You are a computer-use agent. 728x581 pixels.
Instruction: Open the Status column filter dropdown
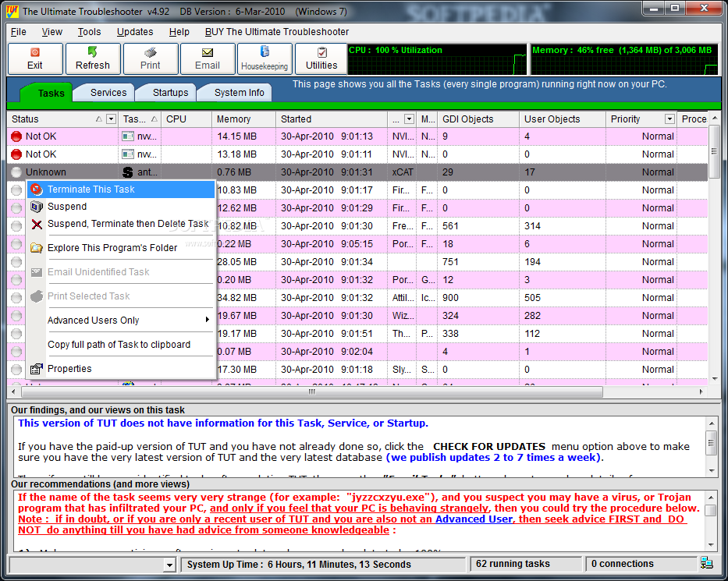(x=111, y=119)
